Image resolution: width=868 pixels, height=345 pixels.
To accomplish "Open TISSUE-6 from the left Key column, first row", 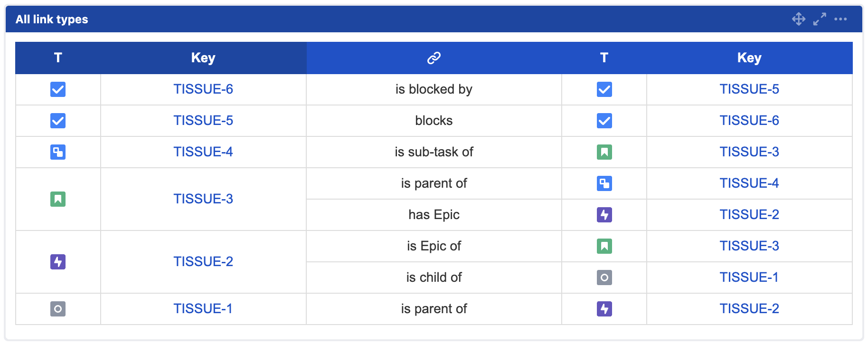I will coord(203,89).
